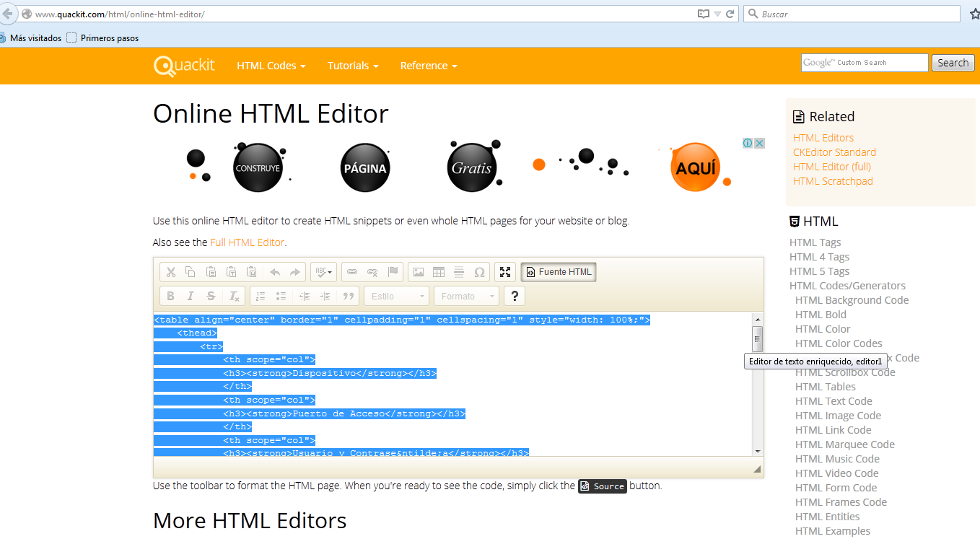
Task: Click the HTML Marquee Code link
Action: tap(845, 444)
